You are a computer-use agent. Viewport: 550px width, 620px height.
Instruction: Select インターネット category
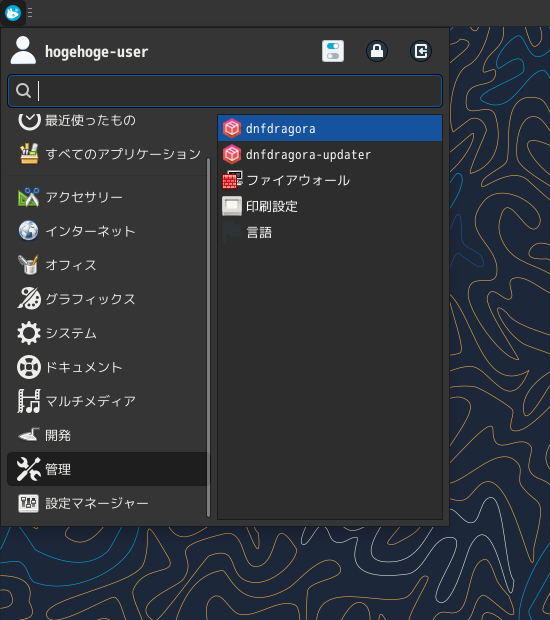point(107,231)
